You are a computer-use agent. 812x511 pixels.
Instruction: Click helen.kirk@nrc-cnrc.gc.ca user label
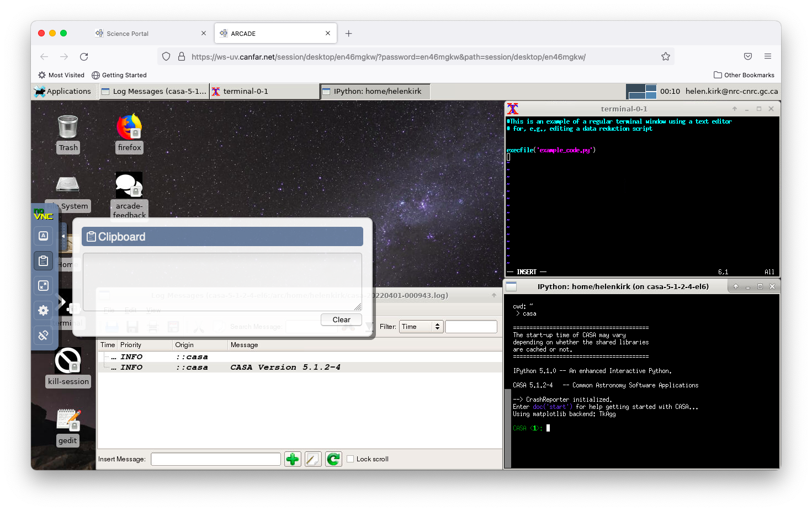[731, 92]
